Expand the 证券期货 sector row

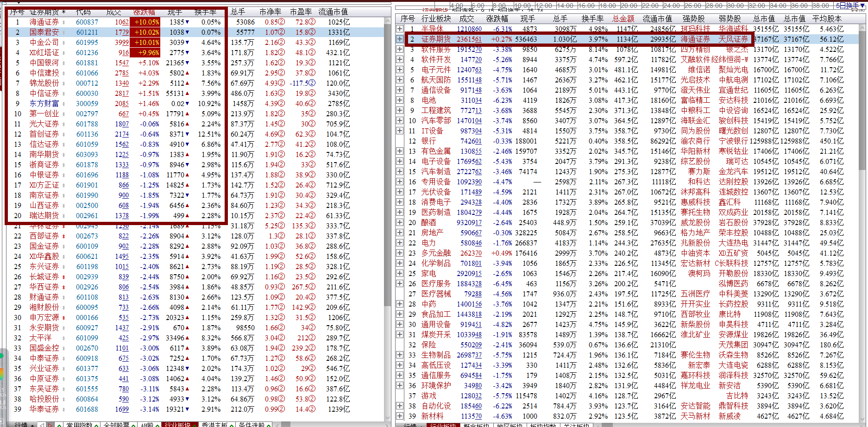point(400,39)
